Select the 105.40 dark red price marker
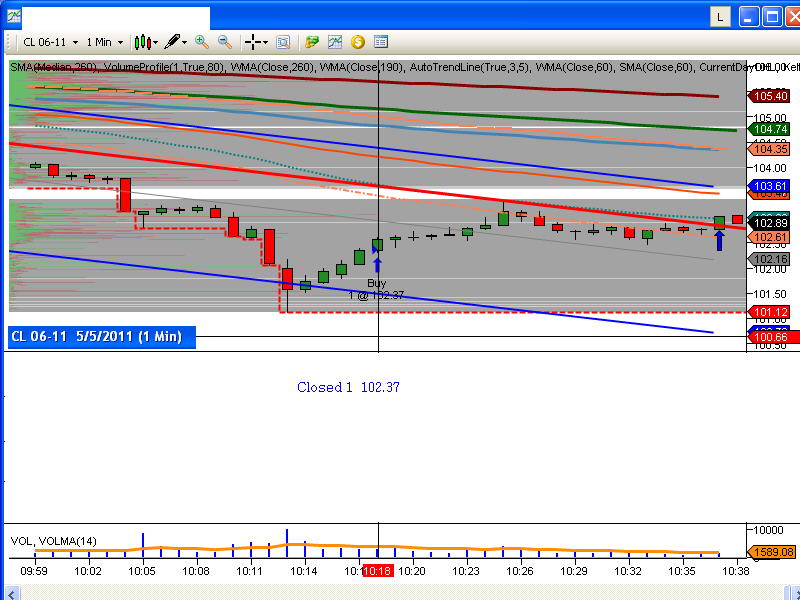800x600 pixels. [x=768, y=96]
